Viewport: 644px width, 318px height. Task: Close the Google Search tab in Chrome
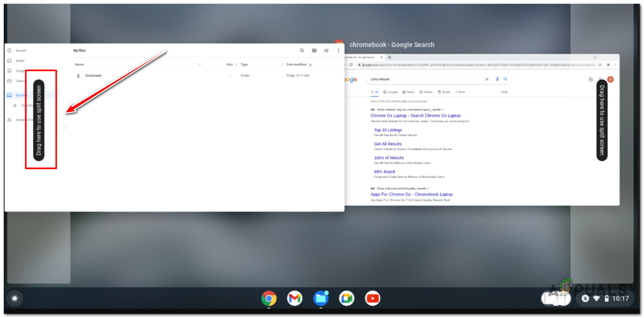click(x=382, y=58)
